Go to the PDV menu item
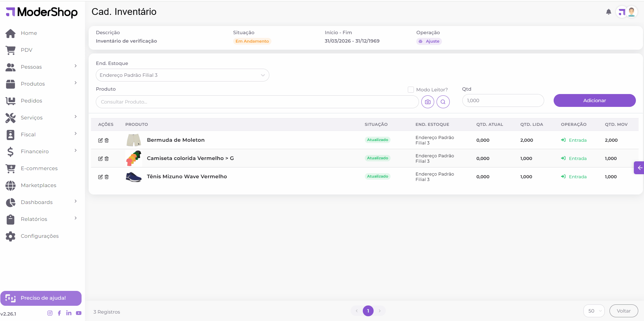The height and width of the screenshot is (321, 644). [26, 50]
